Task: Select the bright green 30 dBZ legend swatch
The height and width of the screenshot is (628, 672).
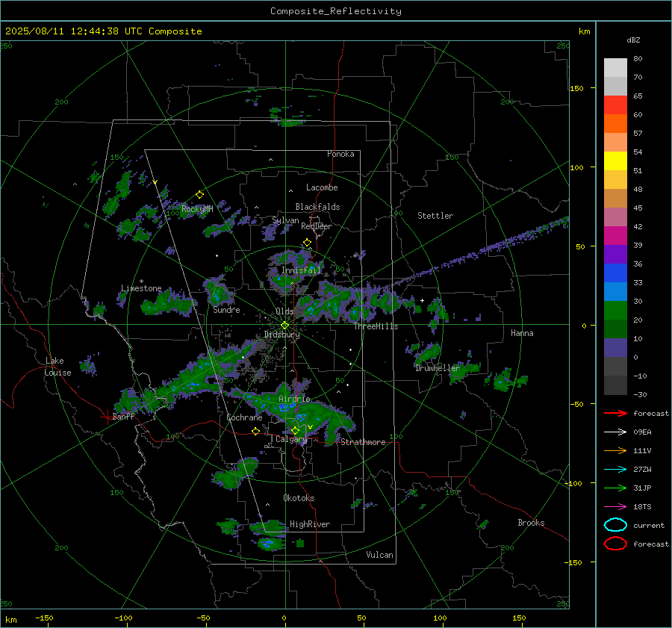Action: click(615, 311)
